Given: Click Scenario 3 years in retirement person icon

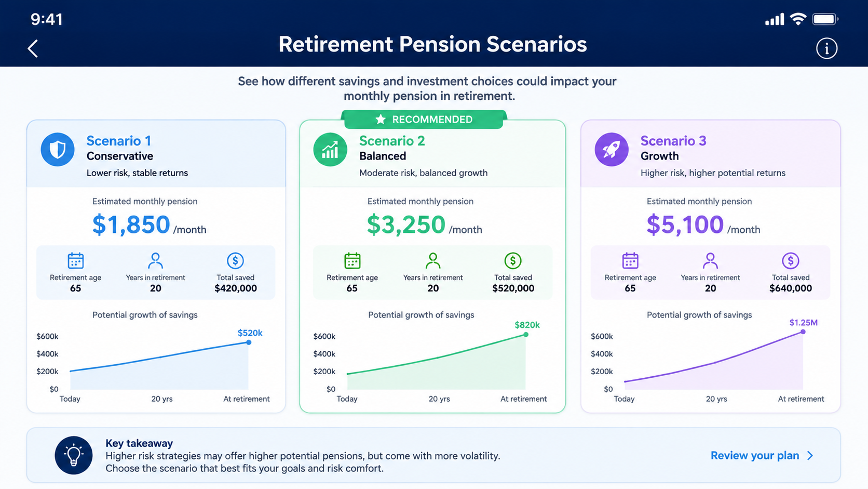Looking at the screenshot, I should point(710,260).
